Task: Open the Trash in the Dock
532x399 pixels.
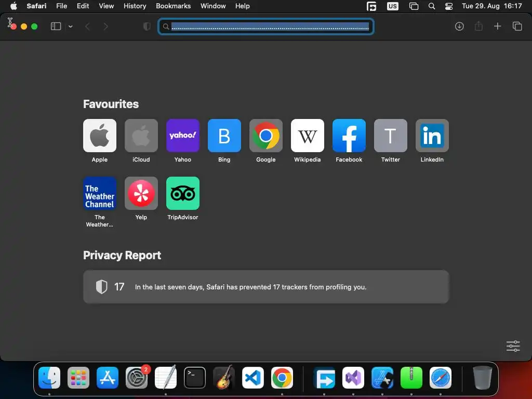Action: click(x=483, y=378)
